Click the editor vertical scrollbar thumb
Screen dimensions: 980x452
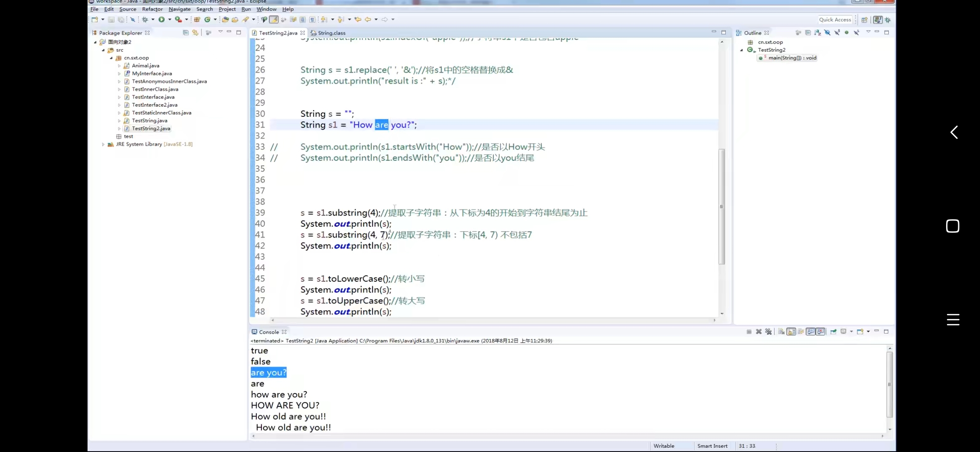click(x=722, y=207)
